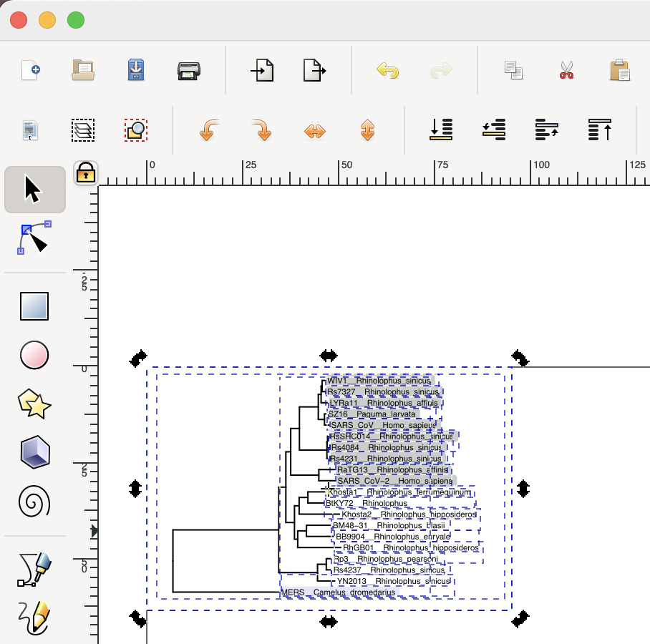Rotate the selection 90 degrees clockwise
650x644 pixels.
tap(261, 130)
